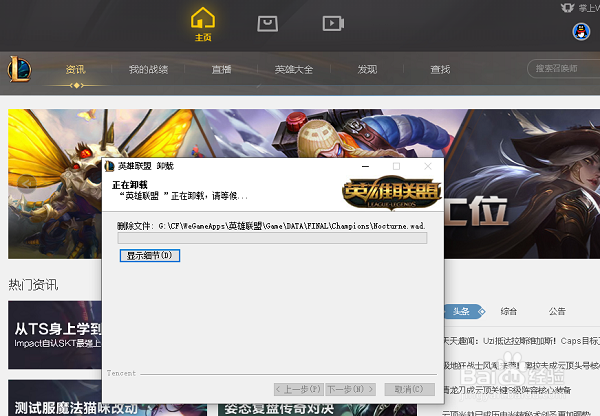Open the 从TS身上学到 news card
The image size is (600, 416).
(55, 335)
